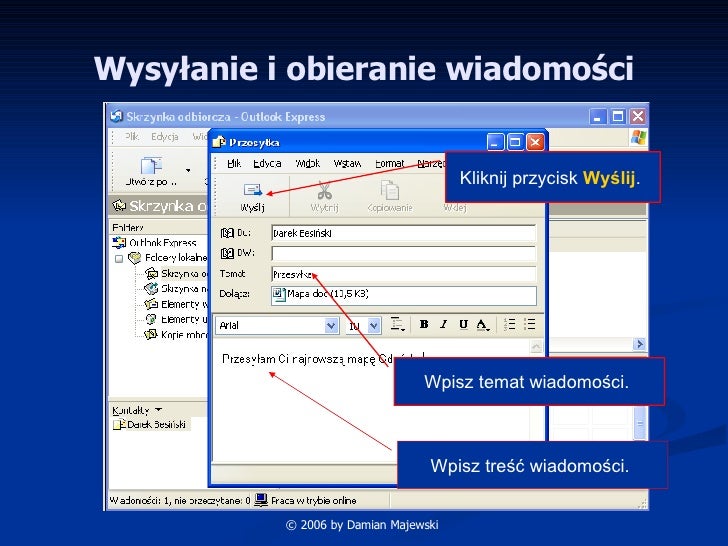This screenshot has height=546, width=728.
Task: Click the Windows logo in Outlook Express
Action: click(x=638, y=137)
